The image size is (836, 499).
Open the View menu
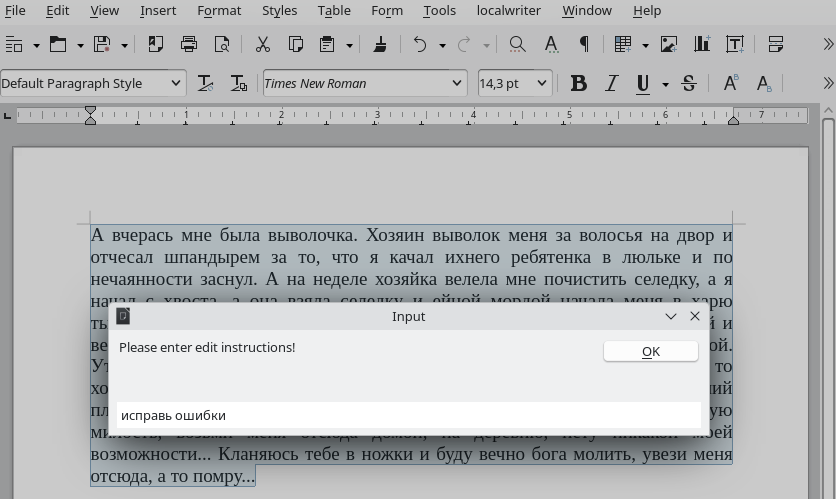(x=104, y=11)
